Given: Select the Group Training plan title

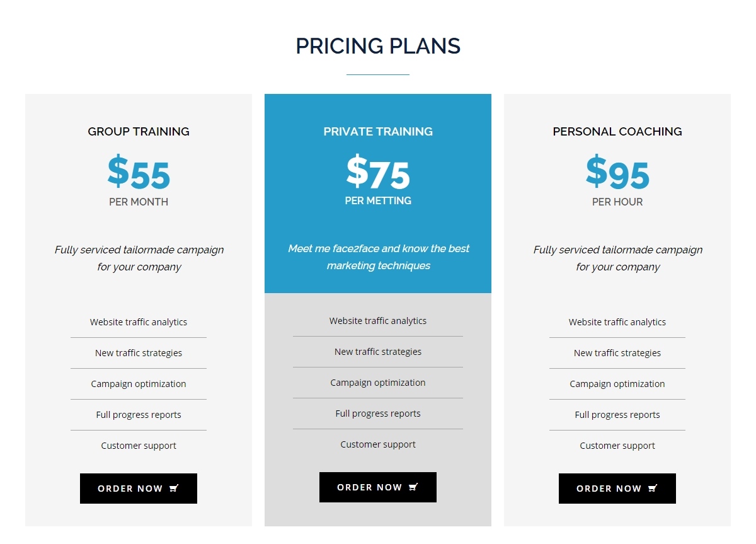Looking at the screenshot, I should tap(139, 132).
